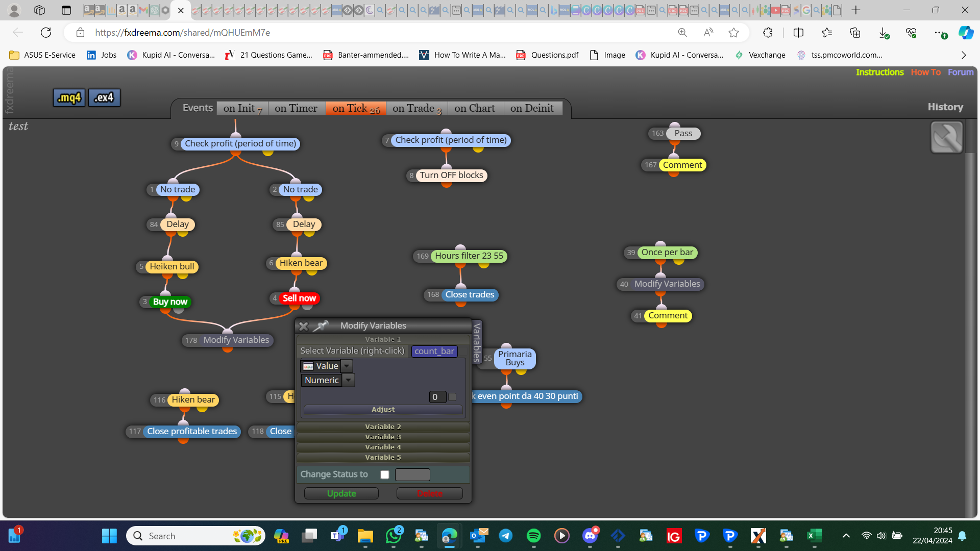This screenshot has height=551, width=980.
Task: Select the Close profitable trades block
Action: [192, 432]
